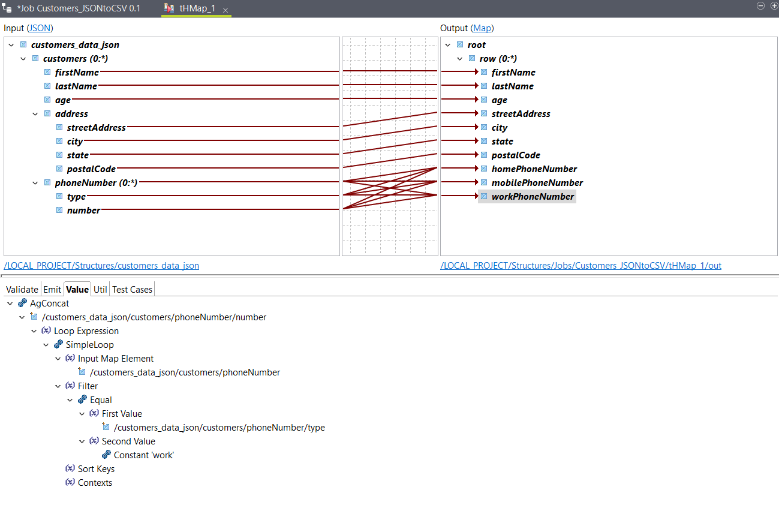Open the Test Cases tab
The height and width of the screenshot is (532, 779).
pyautogui.click(x=132, y=289)
